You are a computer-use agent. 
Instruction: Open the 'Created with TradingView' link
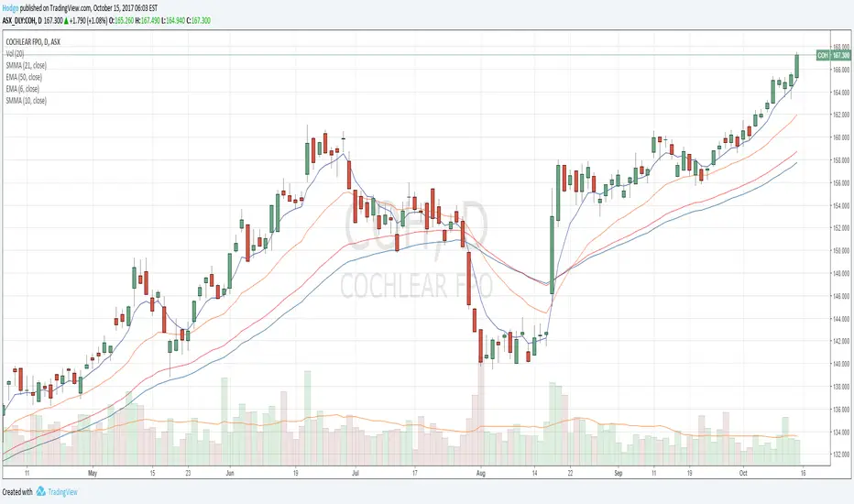[39, 491]
